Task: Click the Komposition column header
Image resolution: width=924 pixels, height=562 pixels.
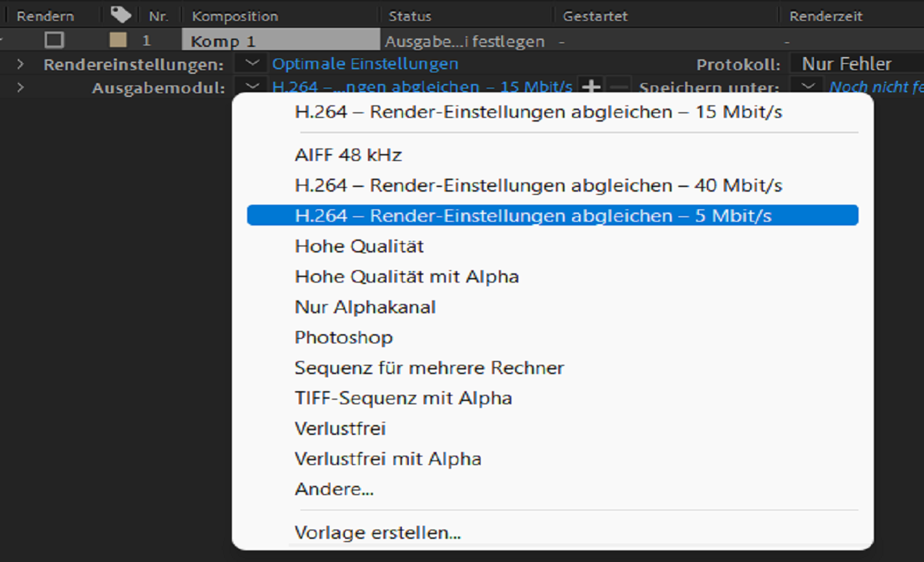Action: (235, 16)
